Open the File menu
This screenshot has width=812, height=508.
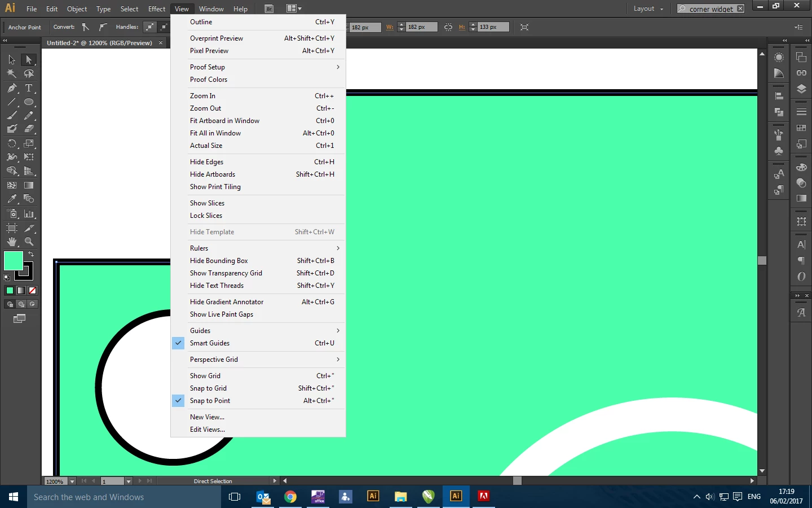[32, 8]
